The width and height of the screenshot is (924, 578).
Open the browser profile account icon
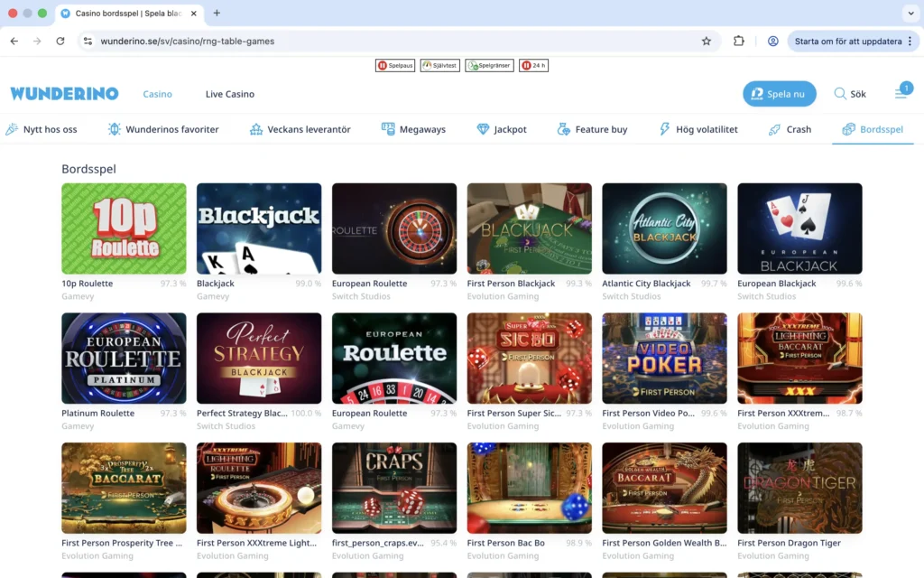773,41
